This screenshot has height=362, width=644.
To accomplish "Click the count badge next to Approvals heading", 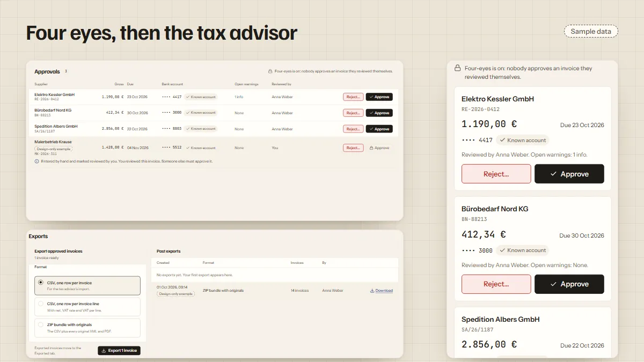I will pos(66,71).
